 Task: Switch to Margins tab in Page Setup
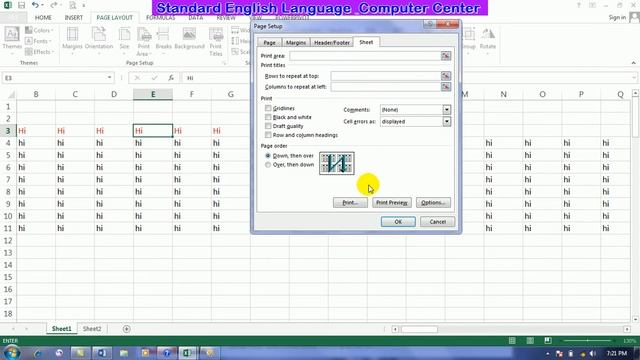pos(296,42)
